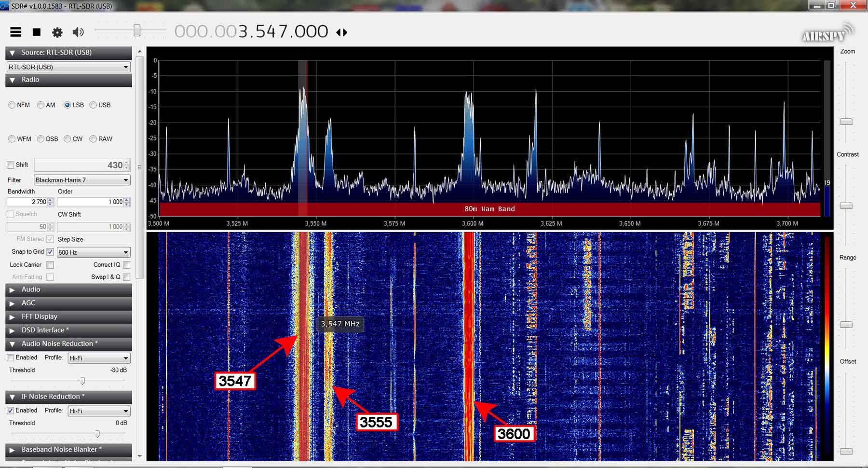
Task: Enable Lock Carrier checkbox
Action: [x=50, y=265]
